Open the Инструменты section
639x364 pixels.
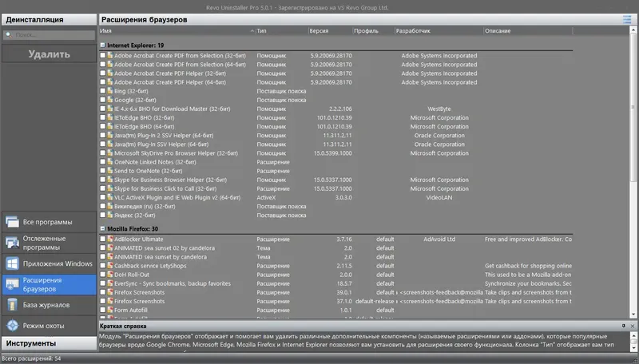pos(49,343)
